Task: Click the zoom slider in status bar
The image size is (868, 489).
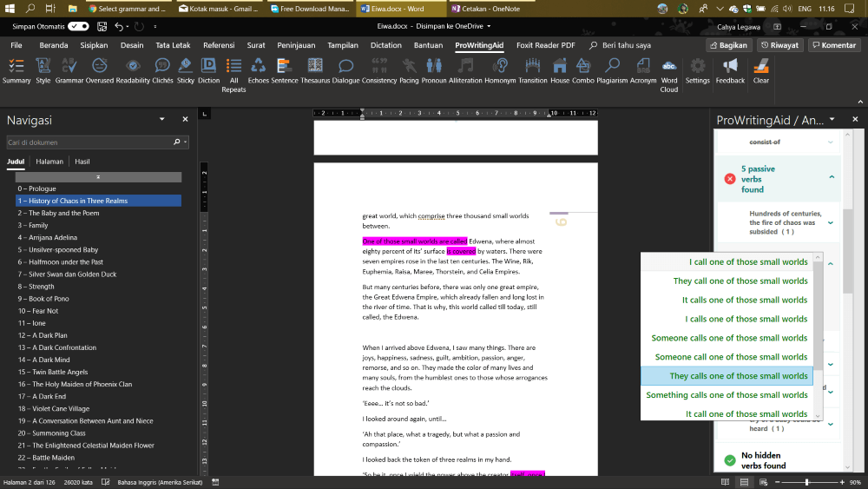Action: point(806,482)
